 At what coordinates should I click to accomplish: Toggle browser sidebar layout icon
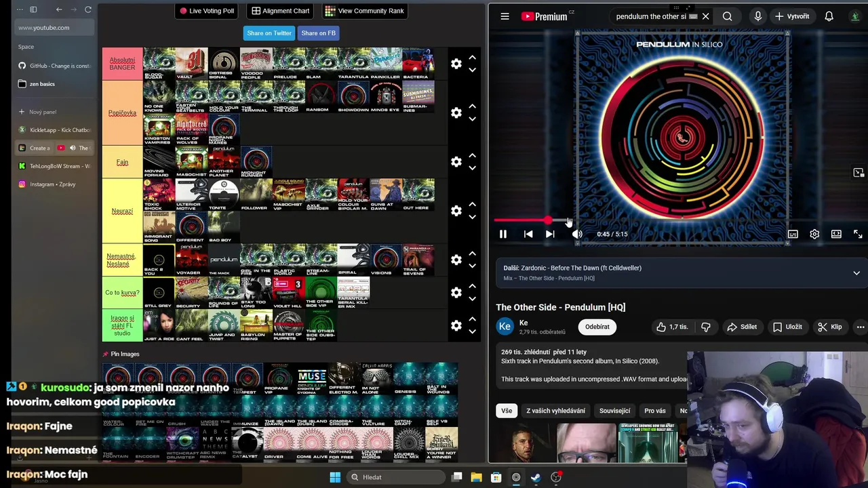pos(33,9)
